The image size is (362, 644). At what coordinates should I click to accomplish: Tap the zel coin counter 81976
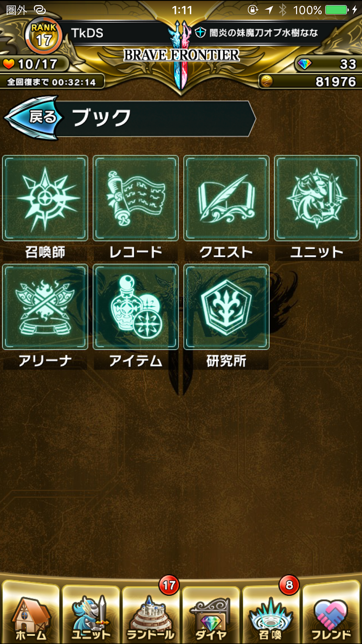point(310,82)
